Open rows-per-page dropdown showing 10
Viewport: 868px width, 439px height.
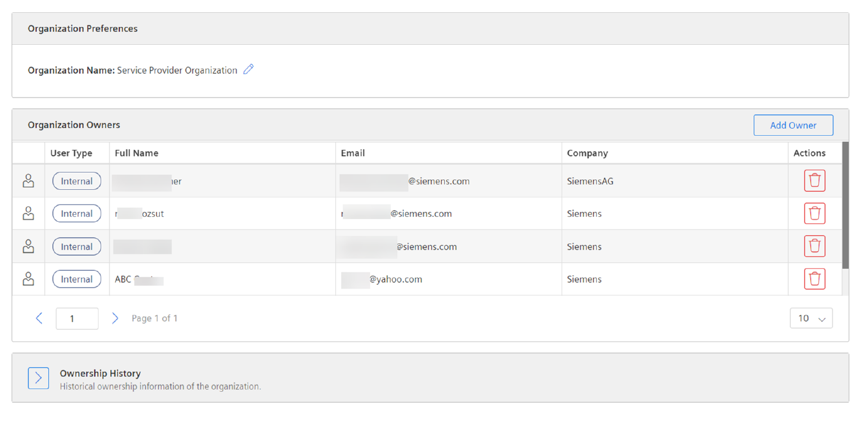pyautogui.click(x=811, y=318)
